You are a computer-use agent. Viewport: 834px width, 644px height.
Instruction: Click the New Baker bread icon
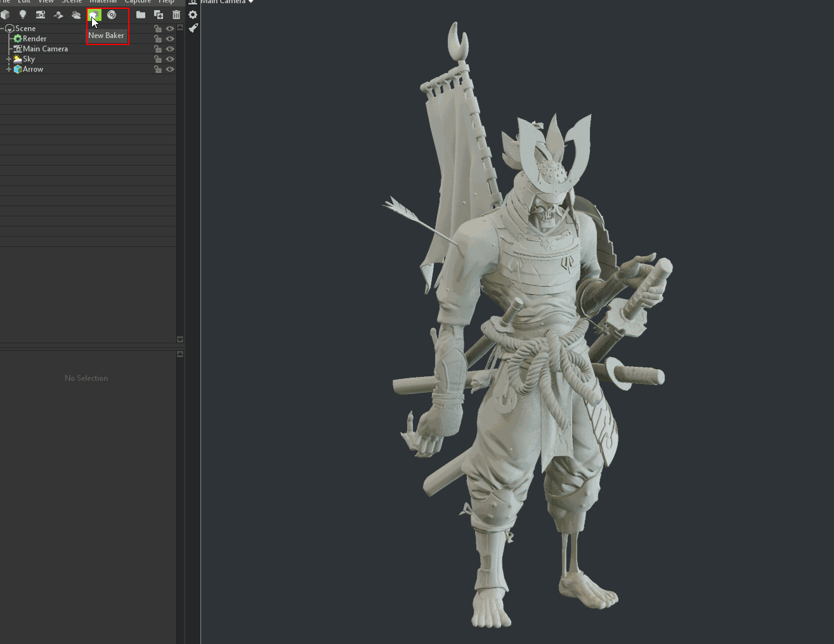[x=94, y=15]
